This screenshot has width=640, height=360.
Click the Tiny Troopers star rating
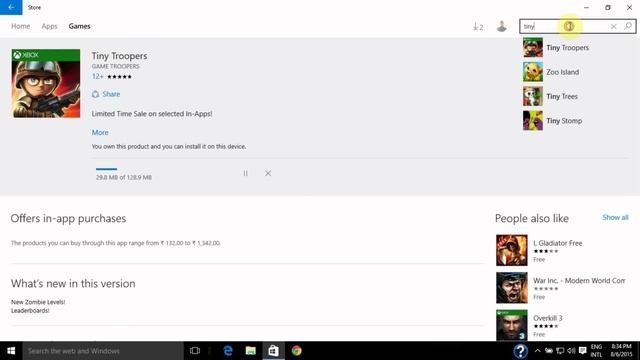tap(119, 77)
